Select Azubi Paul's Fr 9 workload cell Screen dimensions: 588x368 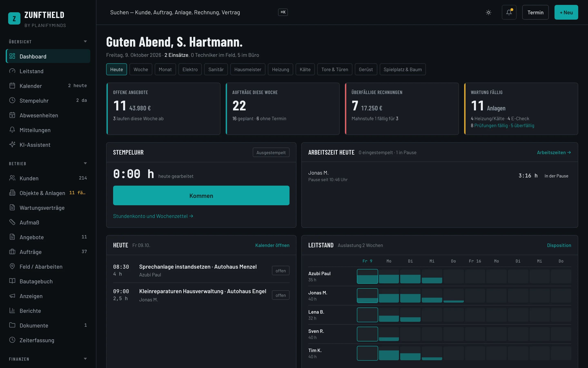(367, 276)
